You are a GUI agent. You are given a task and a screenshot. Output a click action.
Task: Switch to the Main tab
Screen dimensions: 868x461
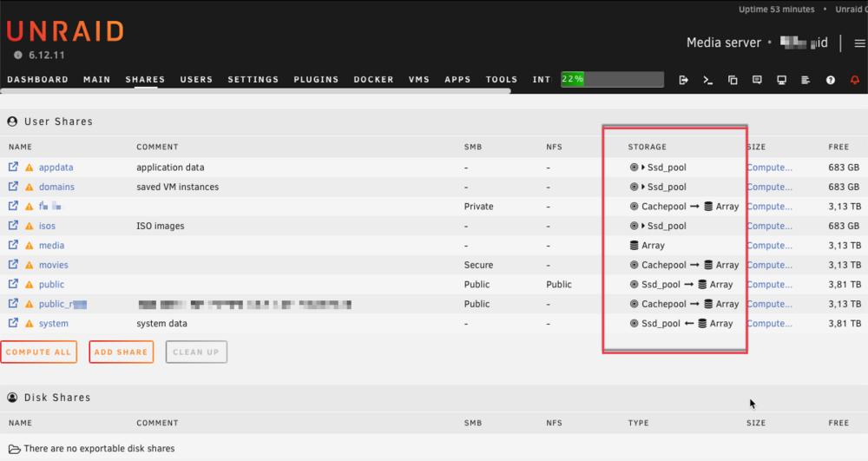(97, 80)
